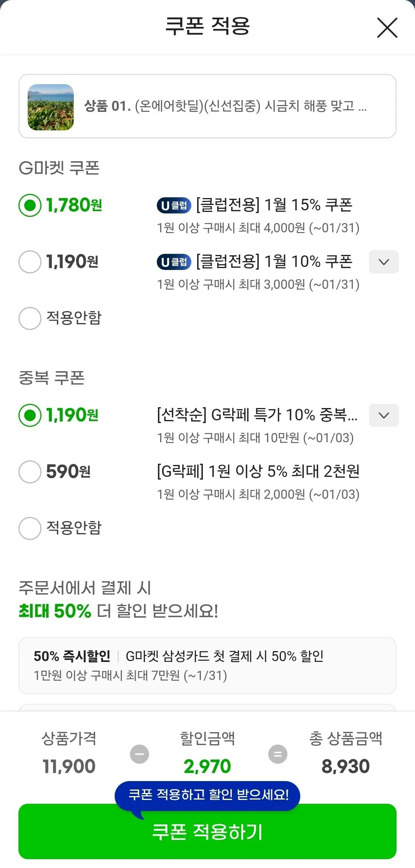Choose 적용안함 in the 중복 쿠폰 section
415x868 pixels.
(x=30, y=529)
